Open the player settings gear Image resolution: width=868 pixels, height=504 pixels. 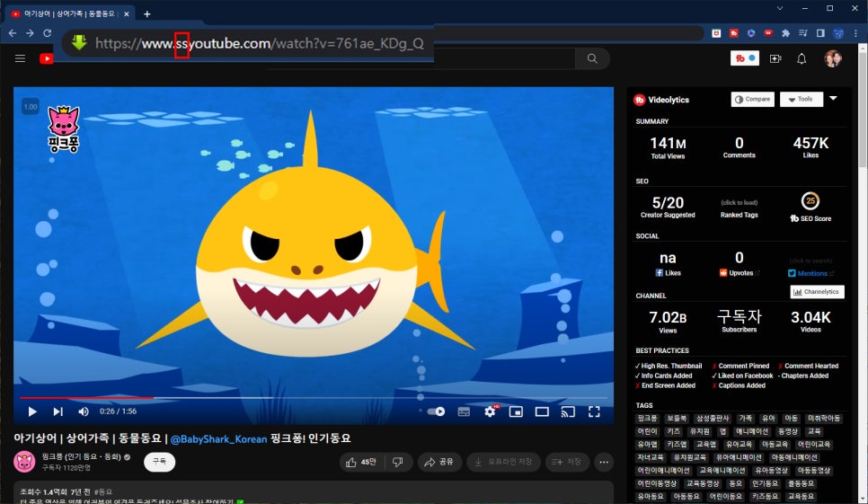(491, 411)
